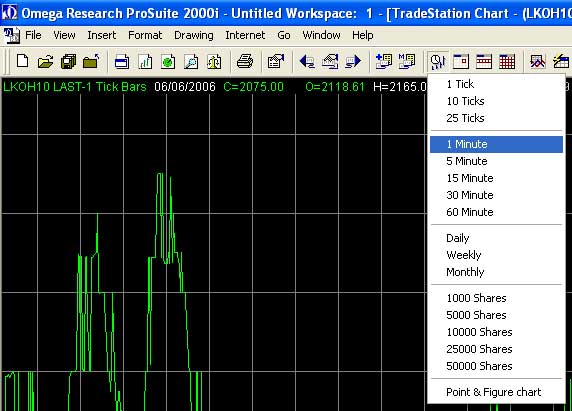The height and width of the screenshot is (411, 572).
Task: Click the 06/06/2006 date in status line
Action: point(185,87)
